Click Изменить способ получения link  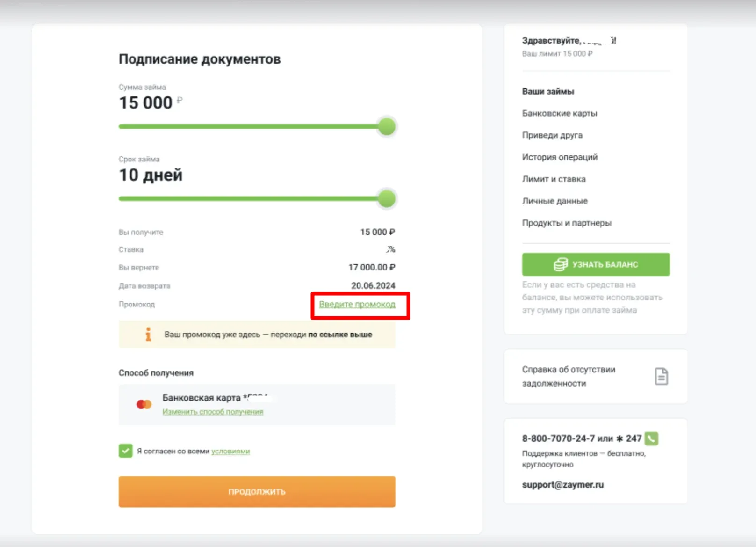coord(213,412)
